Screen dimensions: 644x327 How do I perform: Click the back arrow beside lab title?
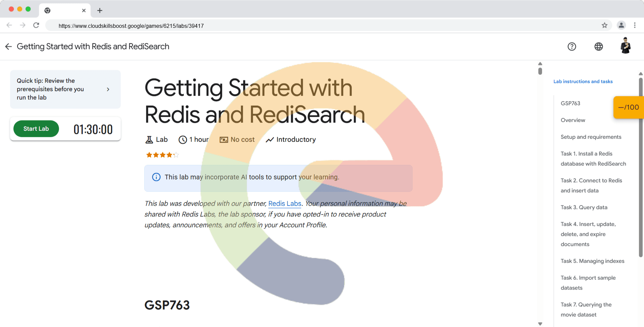[8, 47]
